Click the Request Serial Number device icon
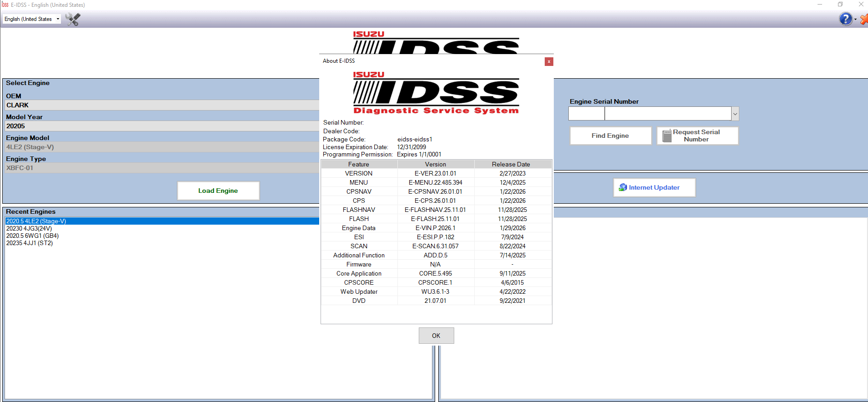This screenshot has height=402, width=868. (x=667, y=136)
